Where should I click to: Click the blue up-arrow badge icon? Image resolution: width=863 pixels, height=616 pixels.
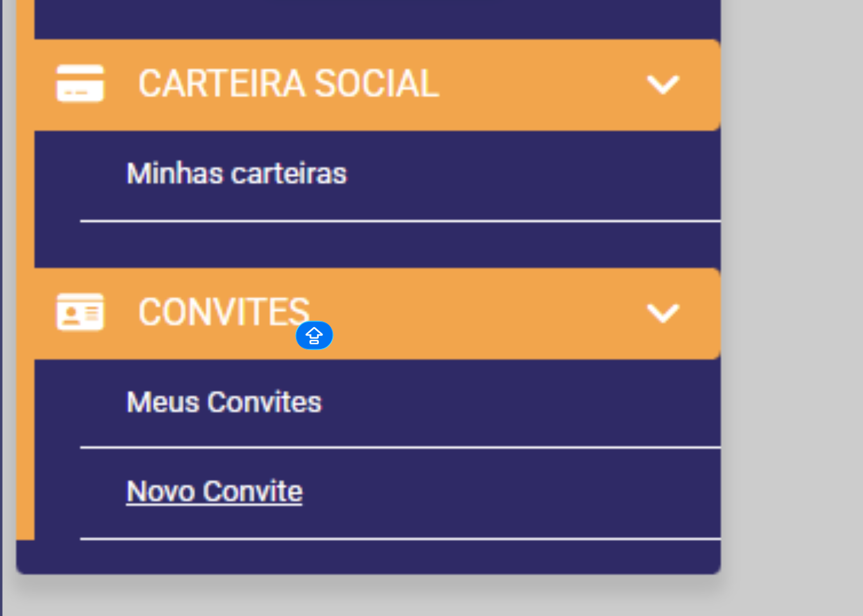click(314, 335)
